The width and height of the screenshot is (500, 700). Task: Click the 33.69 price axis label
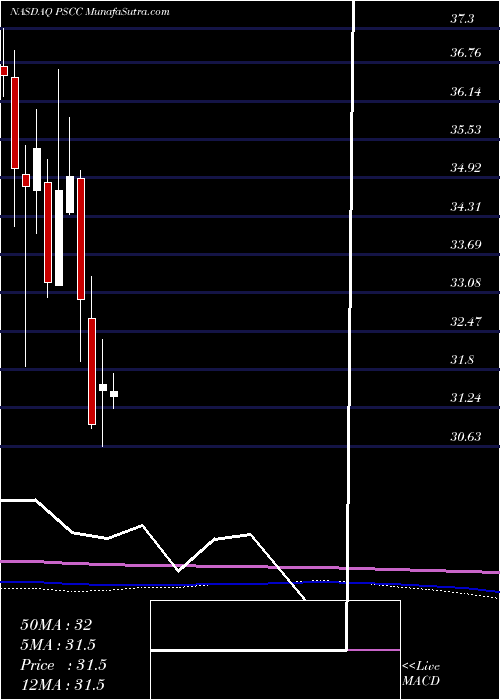[466, 245]
